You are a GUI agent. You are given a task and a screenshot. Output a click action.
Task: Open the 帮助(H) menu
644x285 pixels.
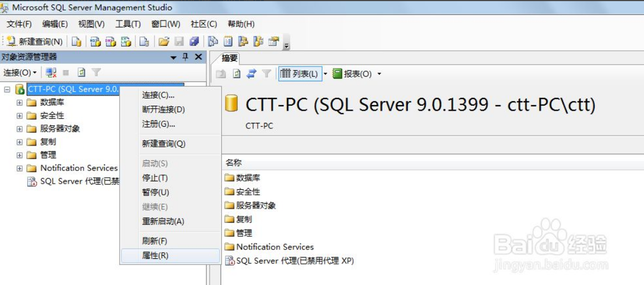coord(241,24)
